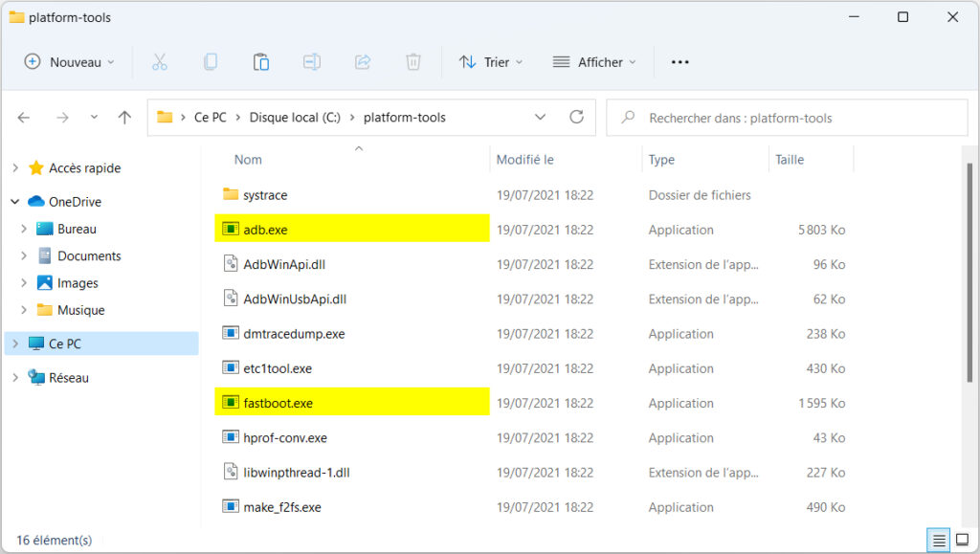980x554 pixels.
Task: Click the Copy icon in the toolbar
Action: pos(211,61)
